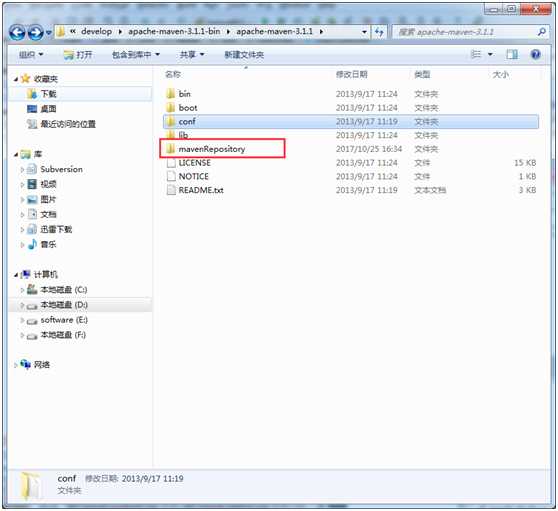
Task: Click the search magnifier icon
Action: [542, 32]
